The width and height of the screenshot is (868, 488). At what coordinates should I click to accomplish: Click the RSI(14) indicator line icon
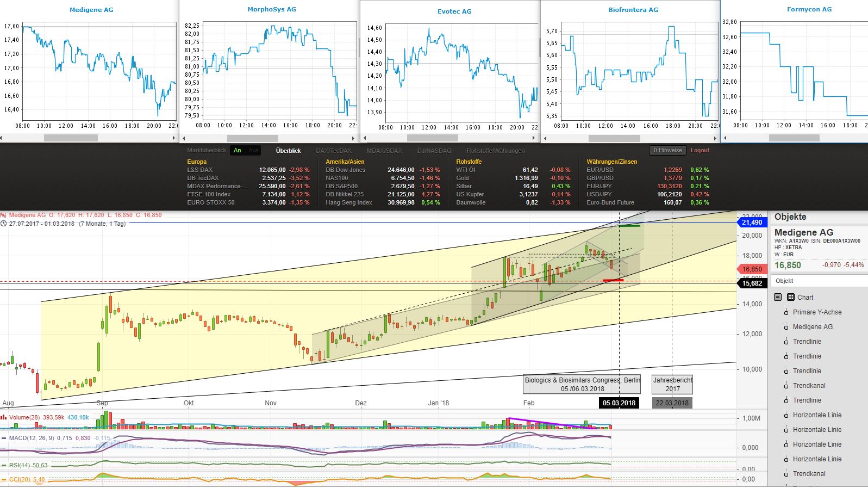tap(4, 465)
